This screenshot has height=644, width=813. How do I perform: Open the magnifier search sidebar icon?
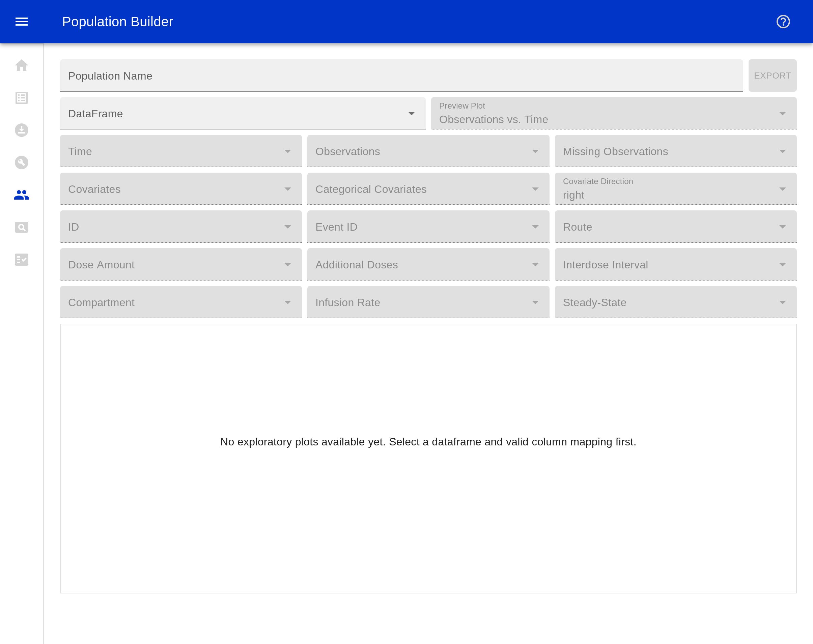22,227
